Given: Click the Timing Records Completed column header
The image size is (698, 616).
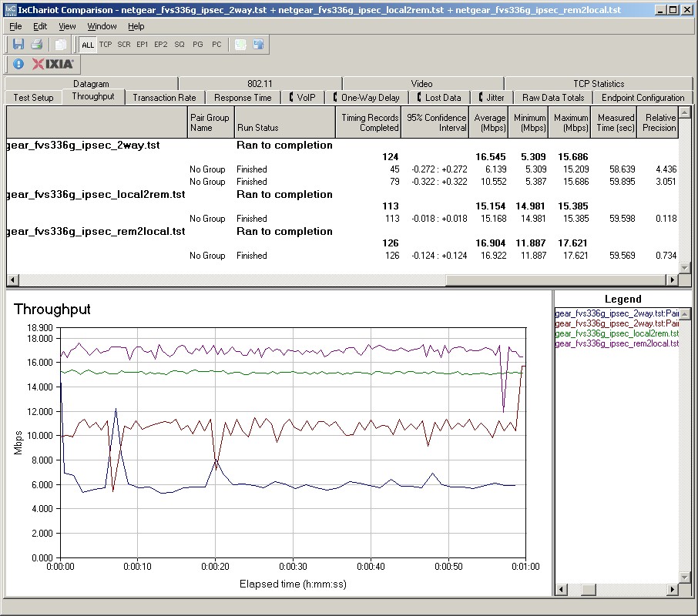Looking at the screenshot, I should 368,122.
